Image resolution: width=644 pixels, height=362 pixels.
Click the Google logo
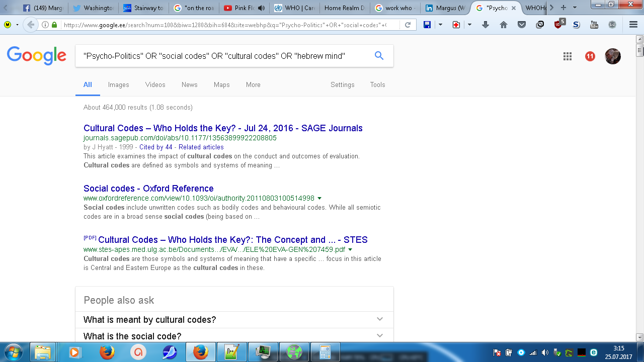(x=37, y=56)
